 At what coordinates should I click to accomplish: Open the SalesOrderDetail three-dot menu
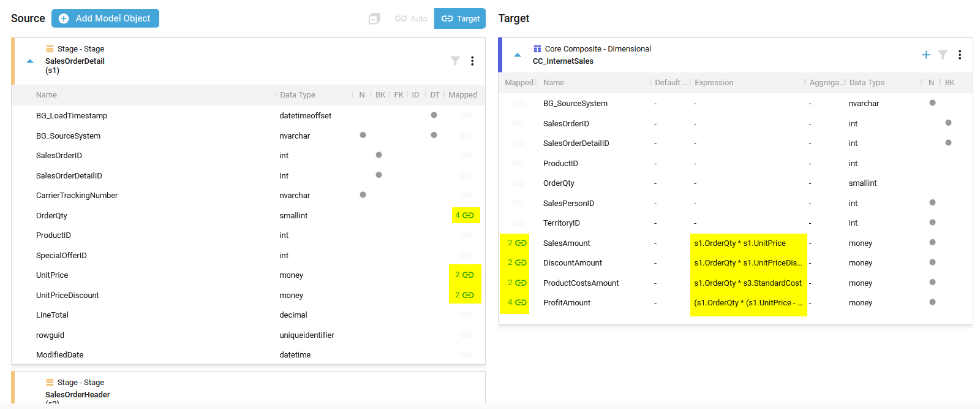pyautogui.click(x=472, y=61)
